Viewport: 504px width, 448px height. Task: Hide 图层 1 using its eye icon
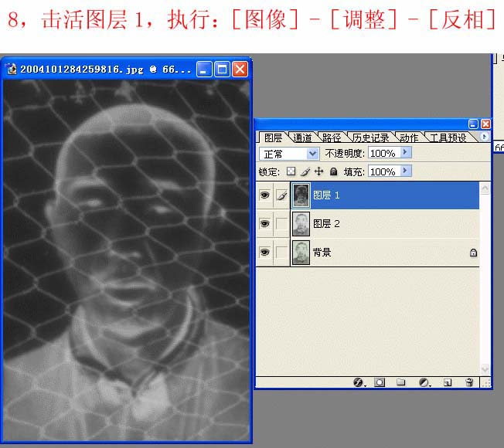tap(264, 196)
